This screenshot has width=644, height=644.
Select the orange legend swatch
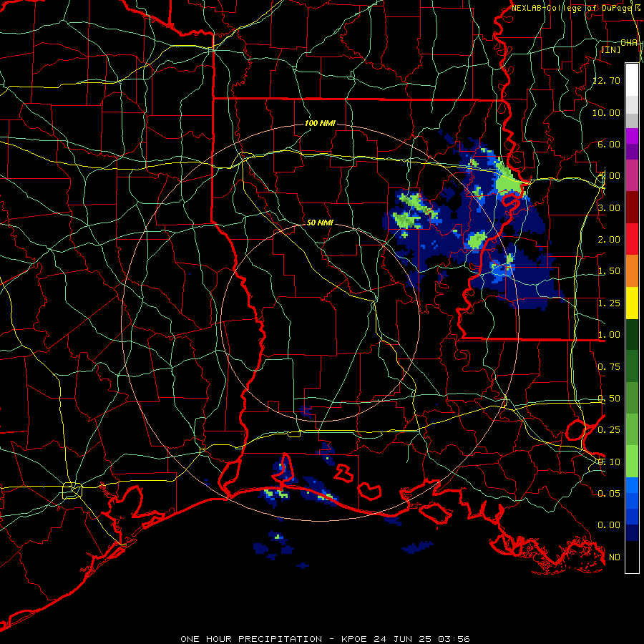[632, 271]
